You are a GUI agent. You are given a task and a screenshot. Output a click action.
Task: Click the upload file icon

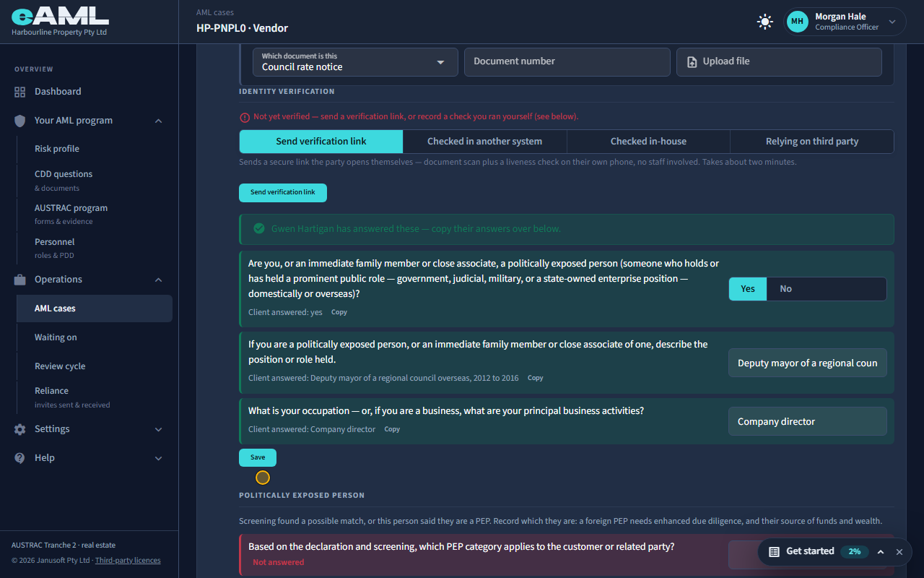click(692, 62)
